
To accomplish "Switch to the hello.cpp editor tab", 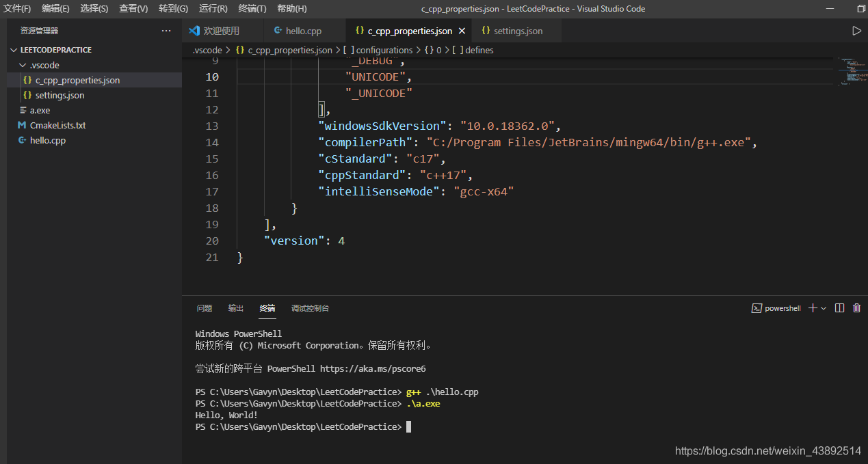I will click(x=303, y=31).
